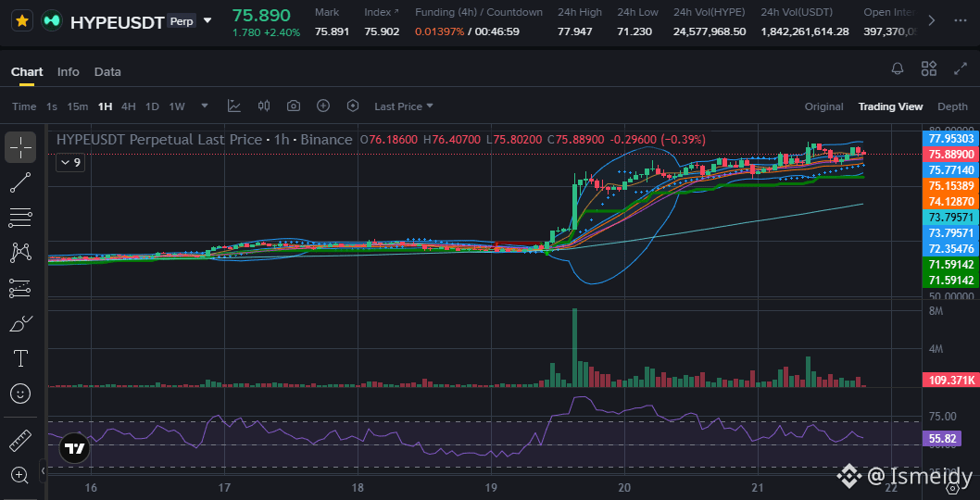Click the HYPE coin logo icon
The width and height of the screenshot is (980, 500).
coord(52,20)
